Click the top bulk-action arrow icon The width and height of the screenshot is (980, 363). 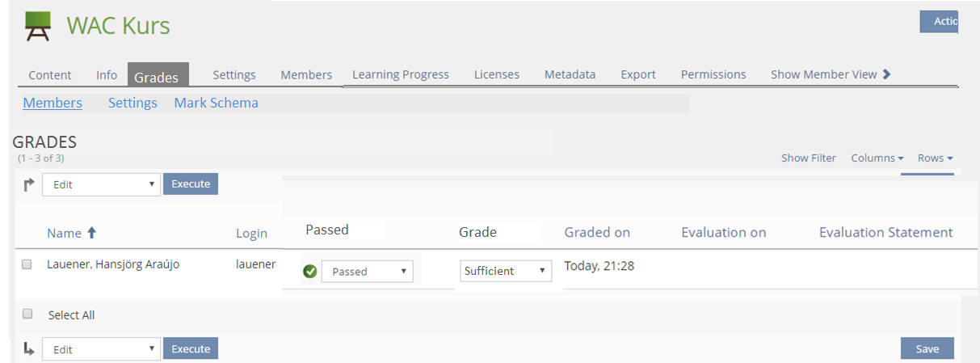[29, 184]
